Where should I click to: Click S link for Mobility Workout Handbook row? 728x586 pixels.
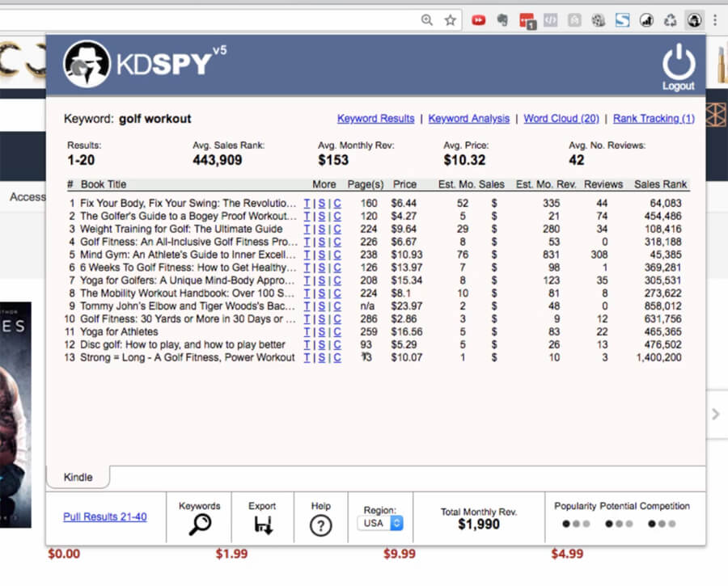(x=322, y=293)
